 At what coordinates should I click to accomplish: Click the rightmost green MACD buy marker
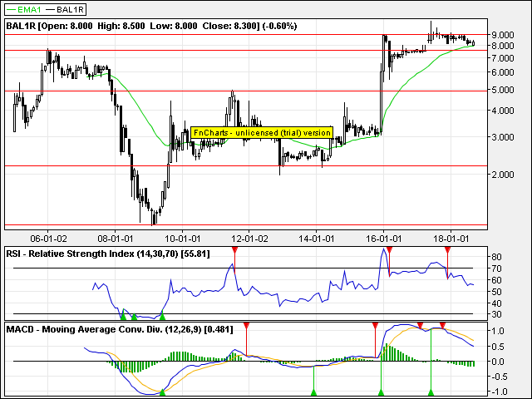coord(431,392)
